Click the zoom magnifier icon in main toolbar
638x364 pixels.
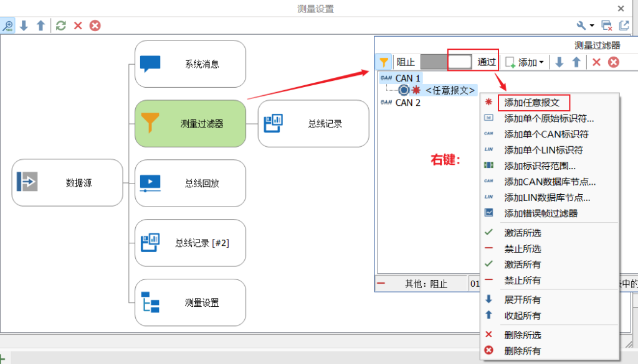pyautogui.click(x=7, y=26)
